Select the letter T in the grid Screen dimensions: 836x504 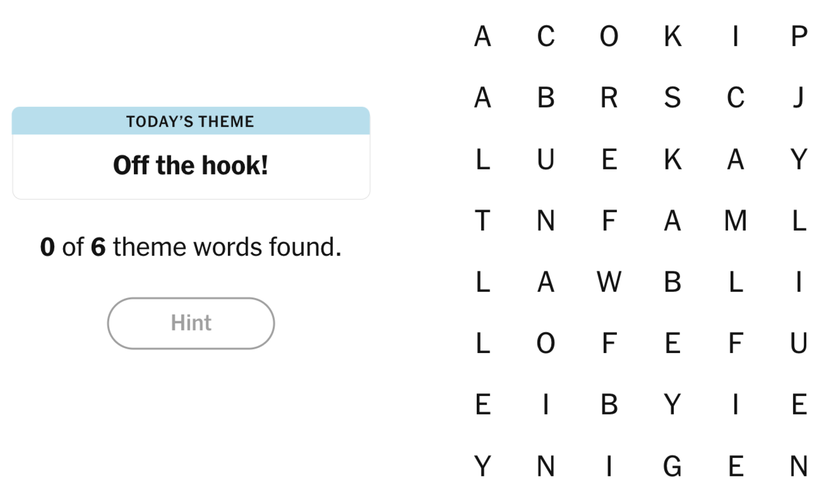(483, 220)
